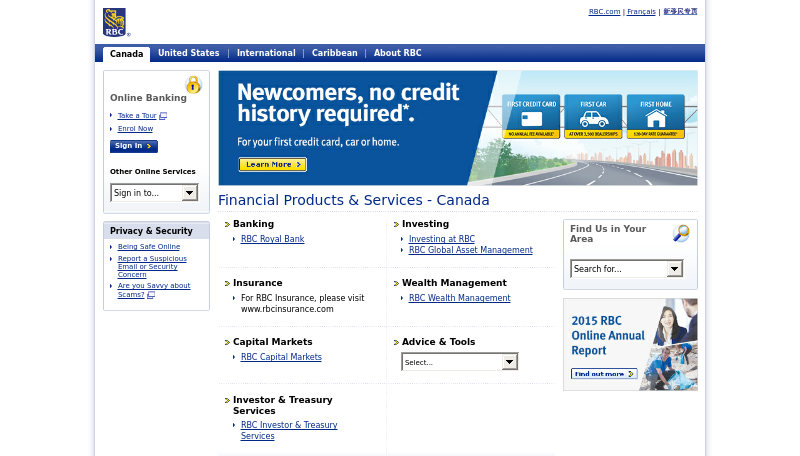This screenshot has height=456, width=800.
Task: Switch language via Français link
Action: coord(641,12)
